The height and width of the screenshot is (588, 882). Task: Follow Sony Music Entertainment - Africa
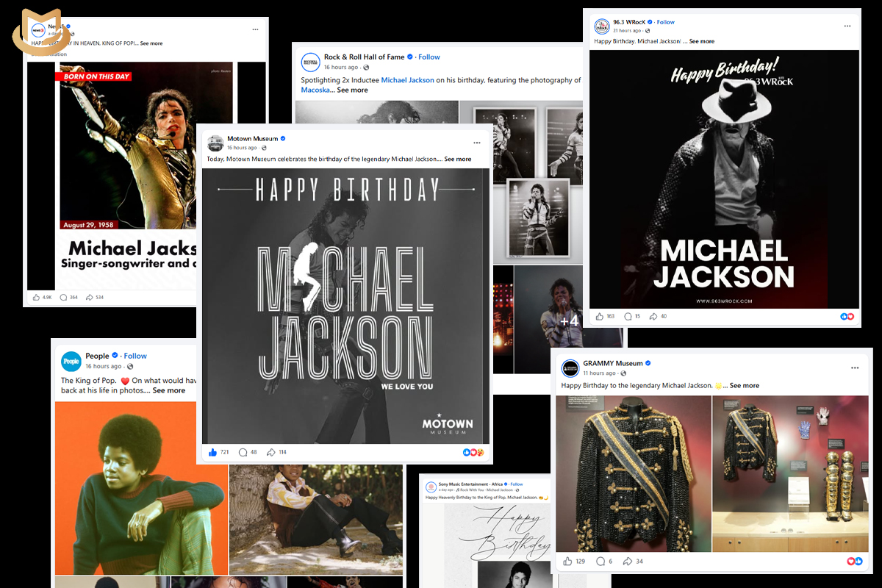[x=517, y=484]
